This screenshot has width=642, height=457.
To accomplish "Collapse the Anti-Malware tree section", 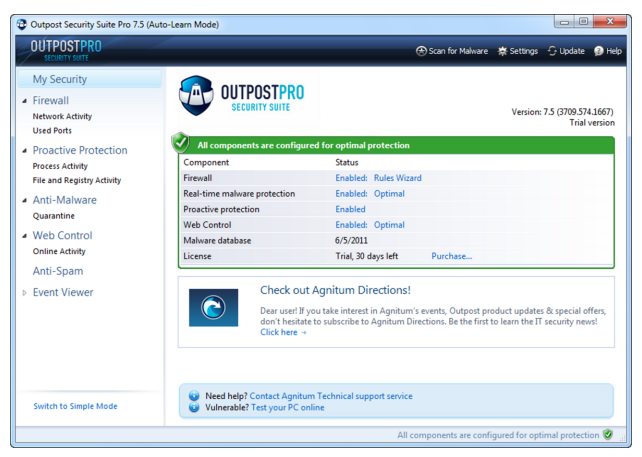I will point(25,200).
